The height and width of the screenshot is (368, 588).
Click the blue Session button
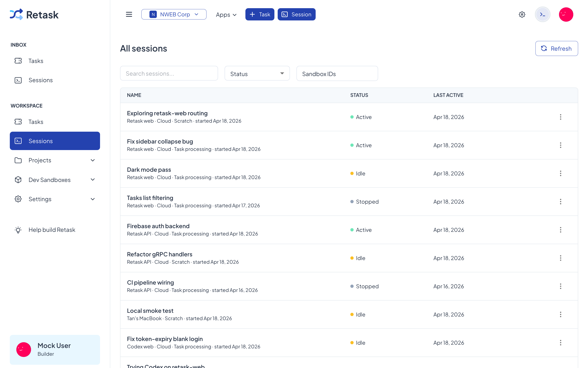pyautogui.click(x=296, y=14)
